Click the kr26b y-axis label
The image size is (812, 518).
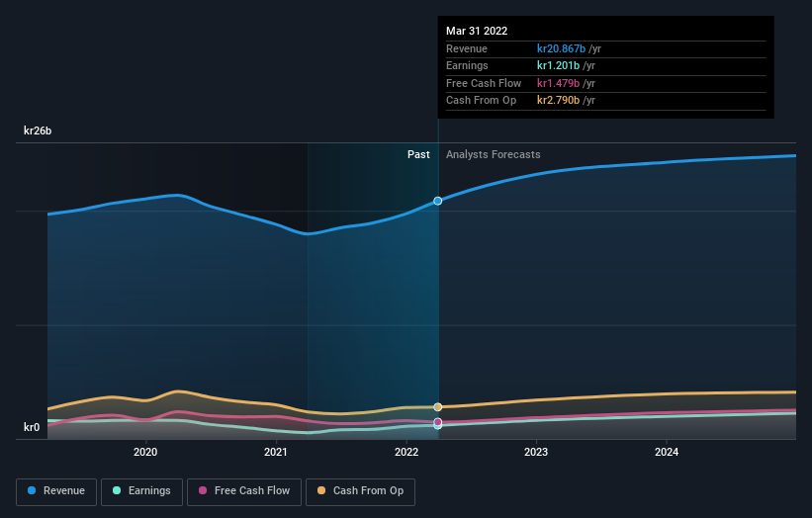point(38,130)
